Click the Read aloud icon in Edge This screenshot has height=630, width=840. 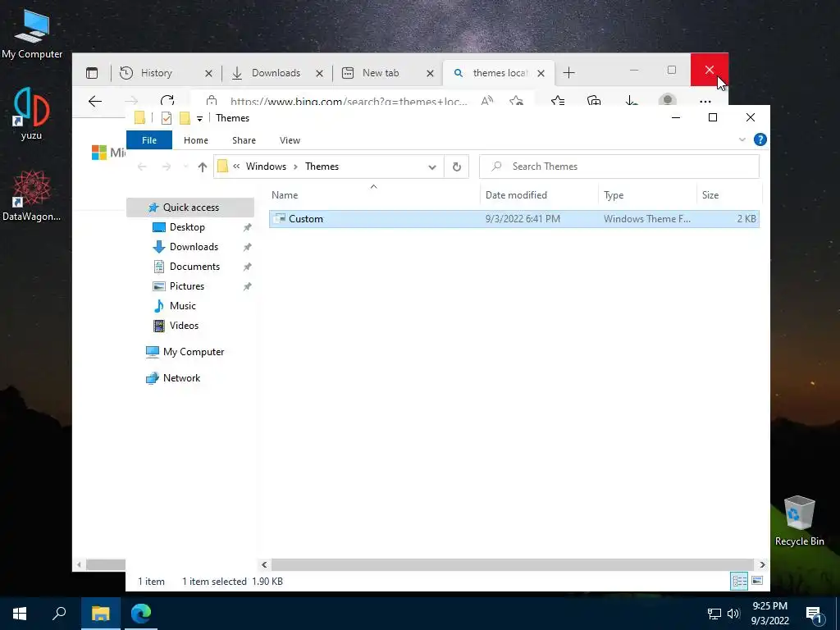pyautogui.click(x=487, y=101)
